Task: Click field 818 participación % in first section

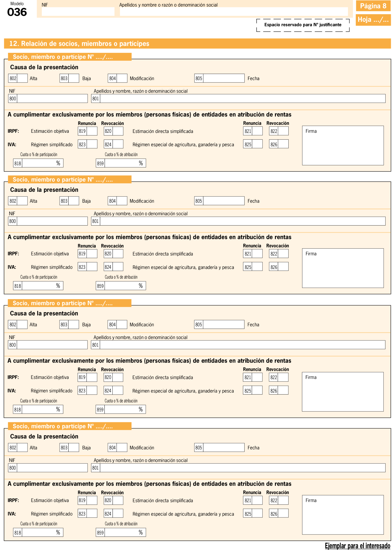Action: click(x=43, y=163)
